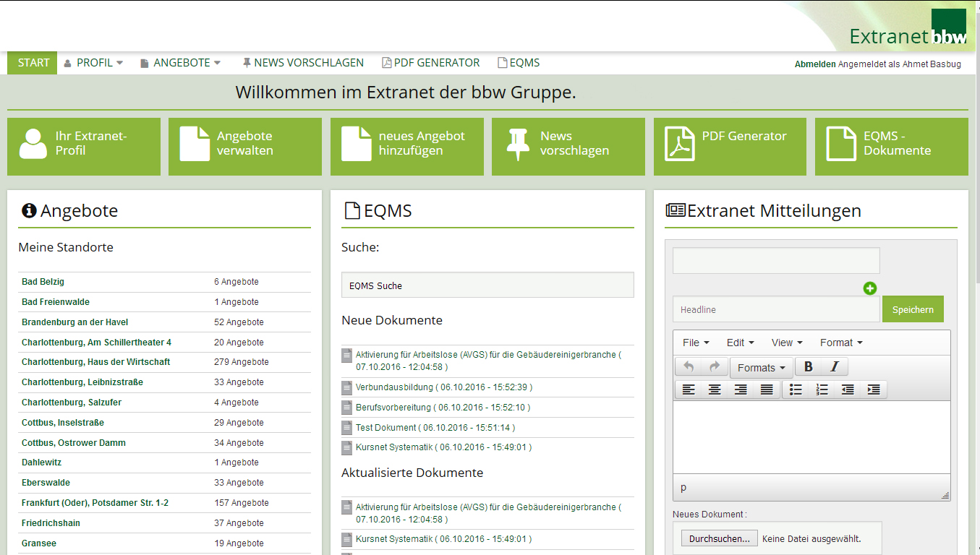Go to the START navigation tab
980x555 pixels.
[x=33, y=63]
